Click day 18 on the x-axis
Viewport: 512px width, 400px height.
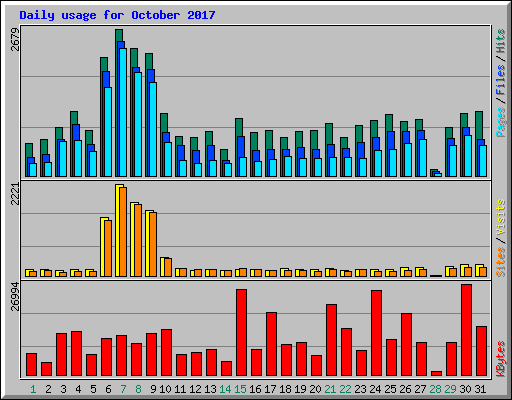[x=285, y=389]
